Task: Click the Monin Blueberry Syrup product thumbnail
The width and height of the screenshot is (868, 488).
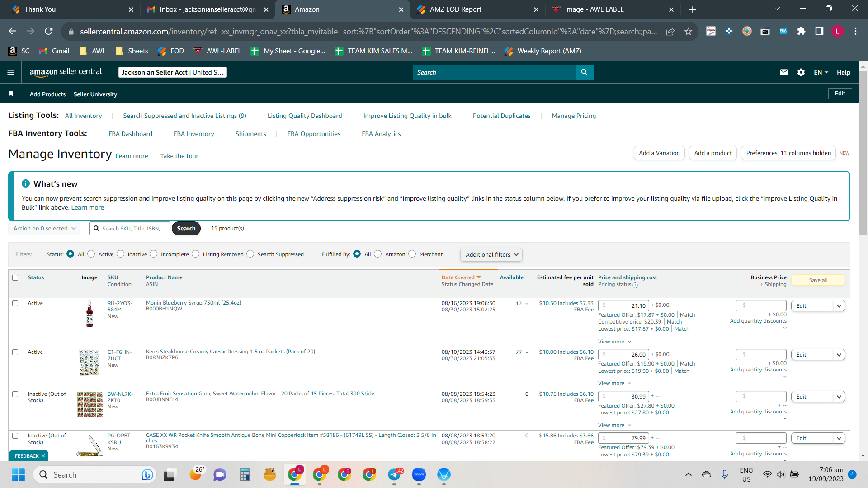Action: (90, 314)
